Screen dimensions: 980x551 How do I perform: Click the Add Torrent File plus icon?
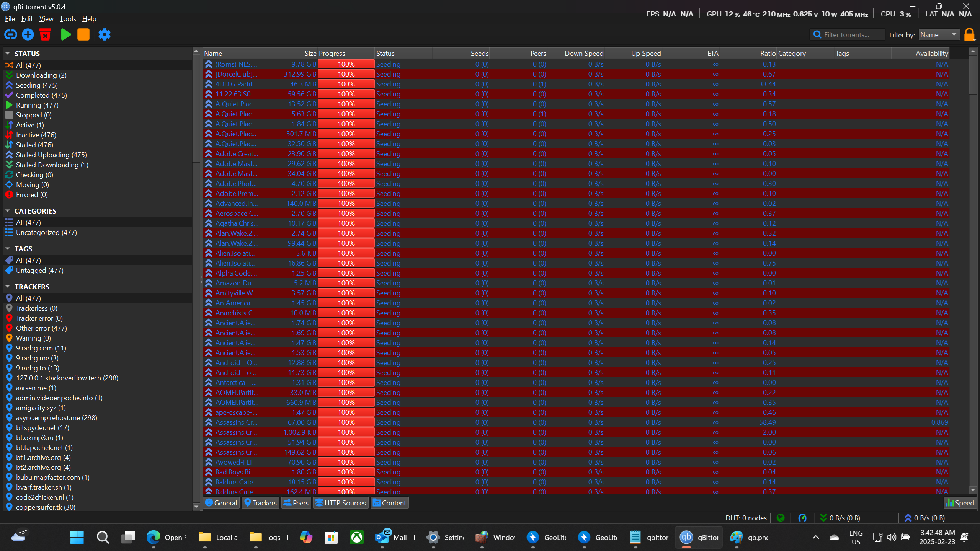pyautogui.click(x=28, y=34)
